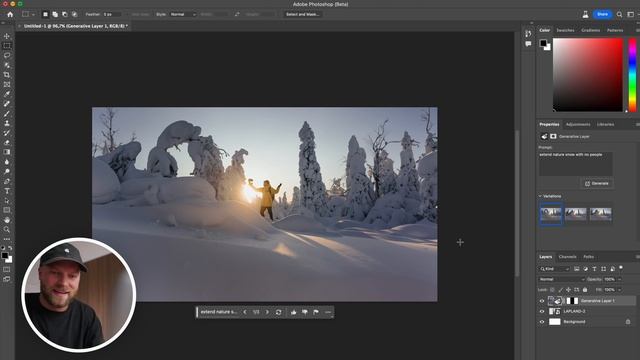This screenshot has height=360, width=640.
Task: Hide the Generative Layer 1 layer
Action: (x=542, y=301)
